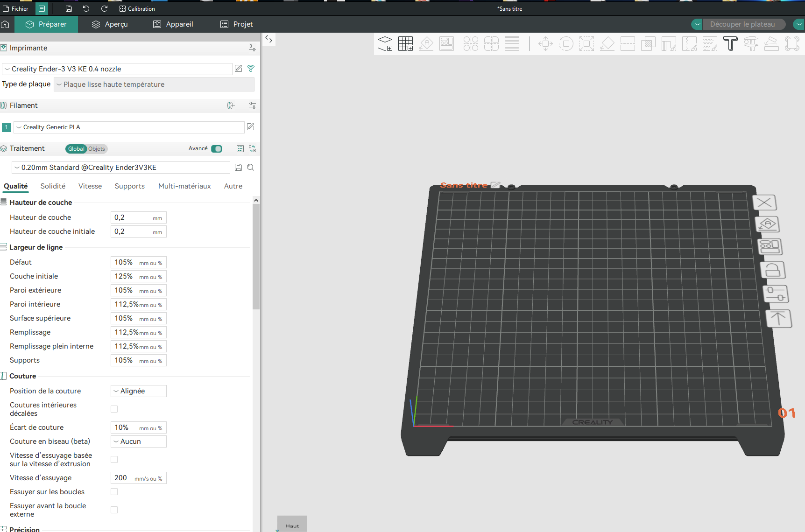Add a new plate with grid icon
Viewport: 805px width, 532px height.
(405, 44)
